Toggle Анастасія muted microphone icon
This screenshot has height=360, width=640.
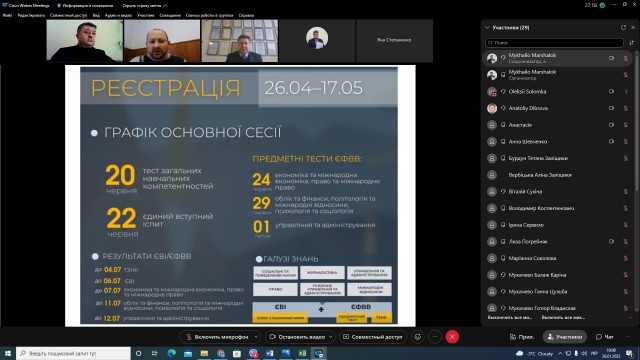click(626, 125)
